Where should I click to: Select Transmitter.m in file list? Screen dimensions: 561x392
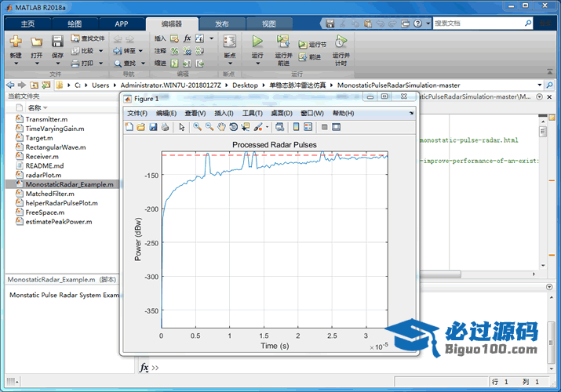[46, 119]
